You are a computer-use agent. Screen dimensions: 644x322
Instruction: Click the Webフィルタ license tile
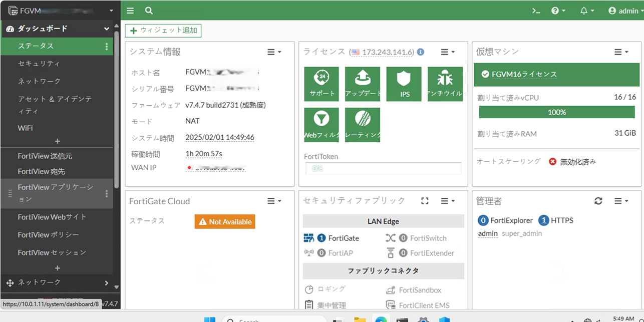point(321,125)
